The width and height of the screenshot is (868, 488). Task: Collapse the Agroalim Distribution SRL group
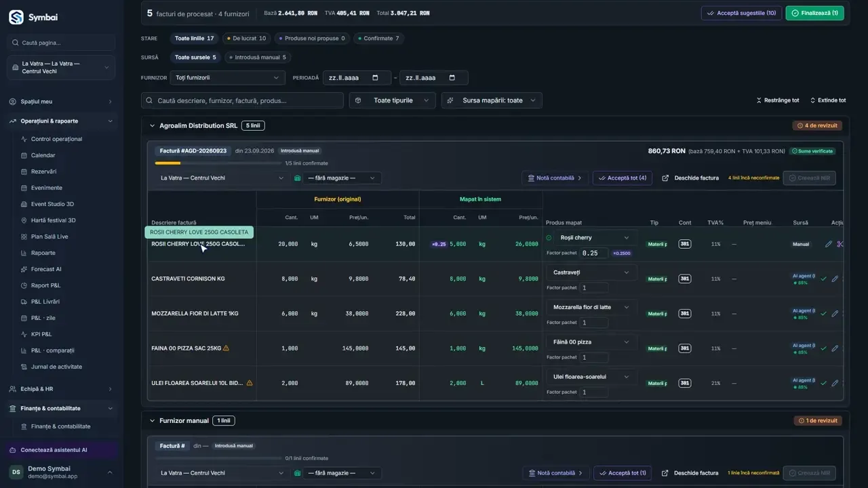click(153, 125)
